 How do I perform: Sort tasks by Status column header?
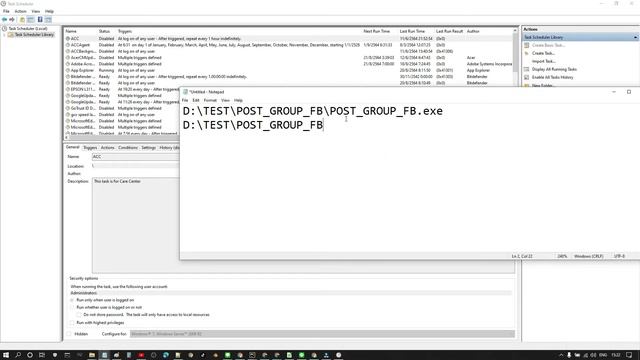[x=104, y=31]
